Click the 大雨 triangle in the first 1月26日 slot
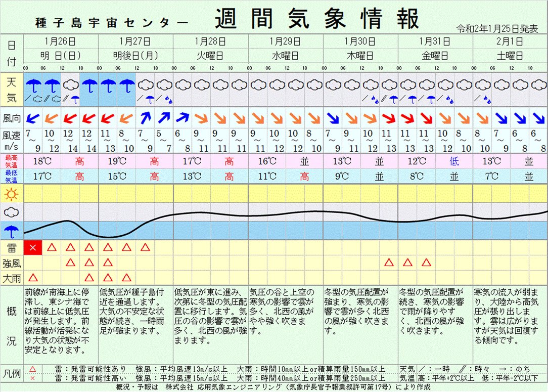Viewport: 548px width, 392px height. coord(33,277)
